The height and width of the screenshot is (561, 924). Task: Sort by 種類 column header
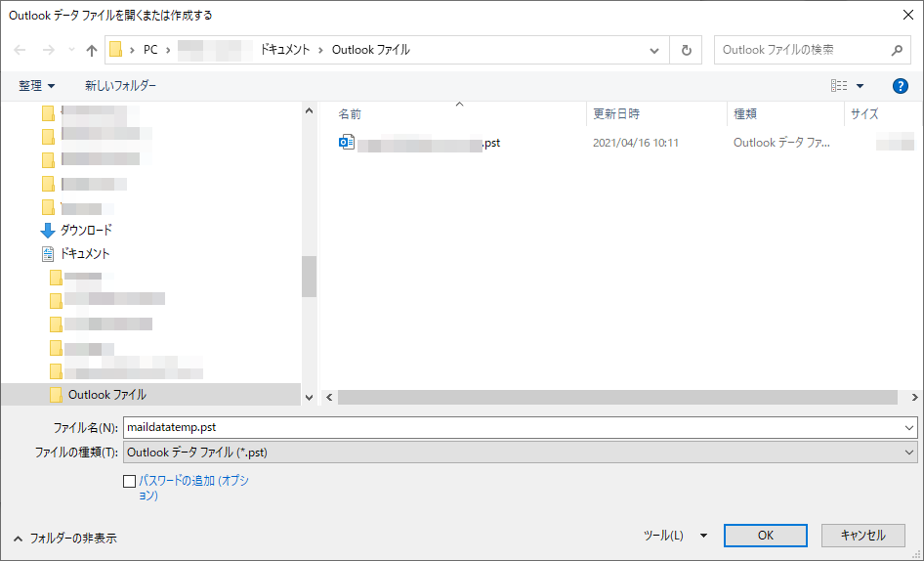coord(745,113)
